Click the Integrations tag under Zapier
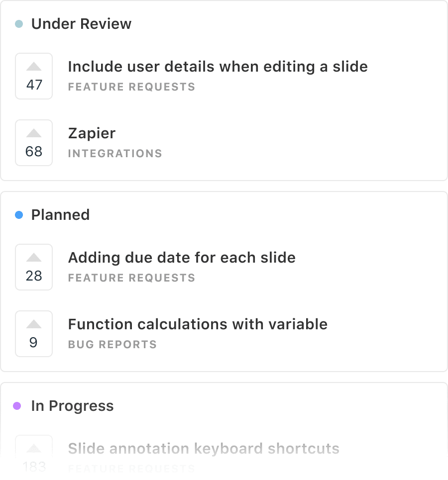Image resolution: width=448 pixels, height=480 pixels. pos(115,153)
